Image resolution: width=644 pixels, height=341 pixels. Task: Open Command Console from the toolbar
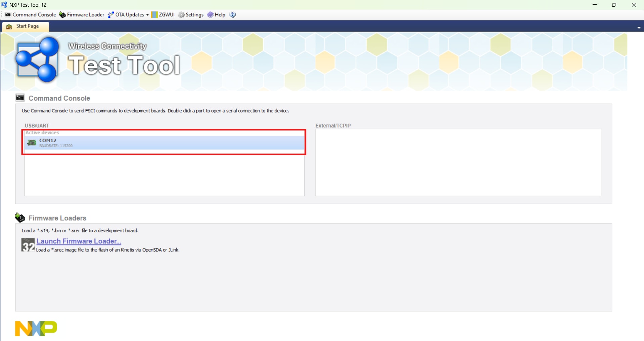pyautogui.click(x=31, y=15)
